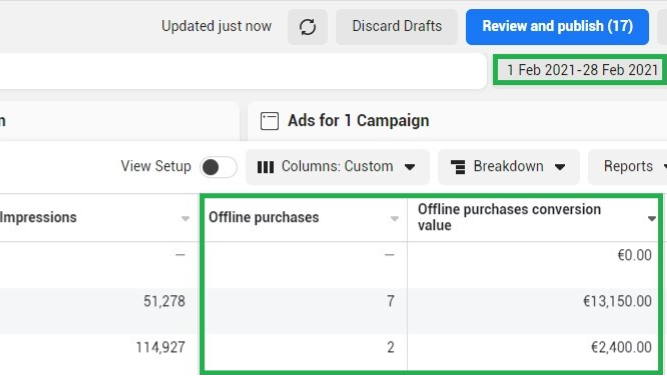Open Impressions column sort arrow
Viewport: 667px width, 376px height.
pos(185,218)
